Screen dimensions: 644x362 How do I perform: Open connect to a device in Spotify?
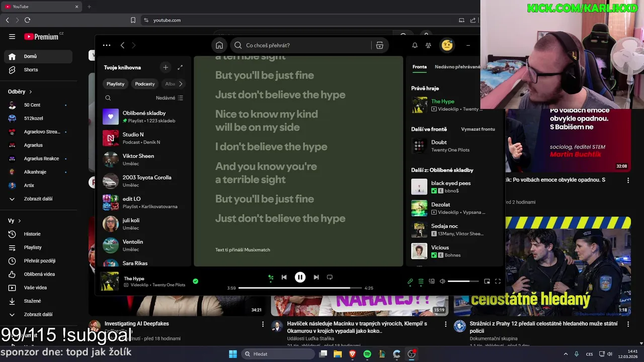(432, 282)
